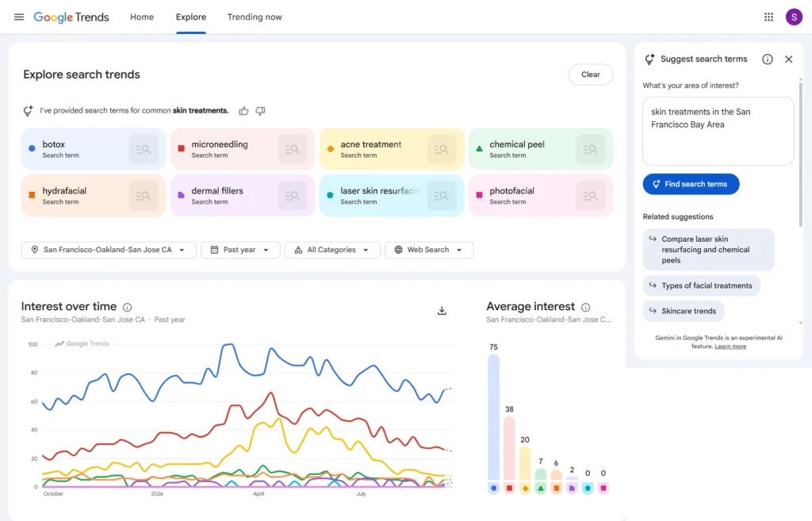Select the Explore tab
The image size is (812, 521).
[191, 17]
